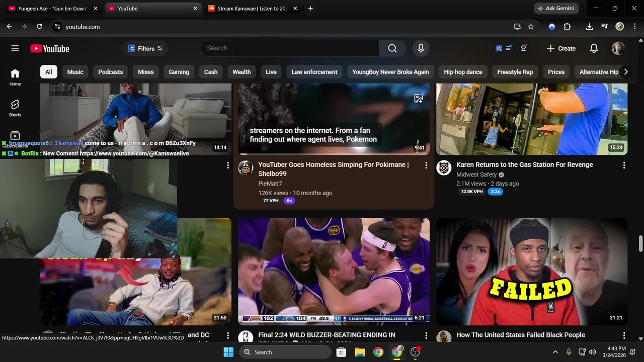Open Chrome downloads
This screenshot has height=362, width=644.
(589, 27)
